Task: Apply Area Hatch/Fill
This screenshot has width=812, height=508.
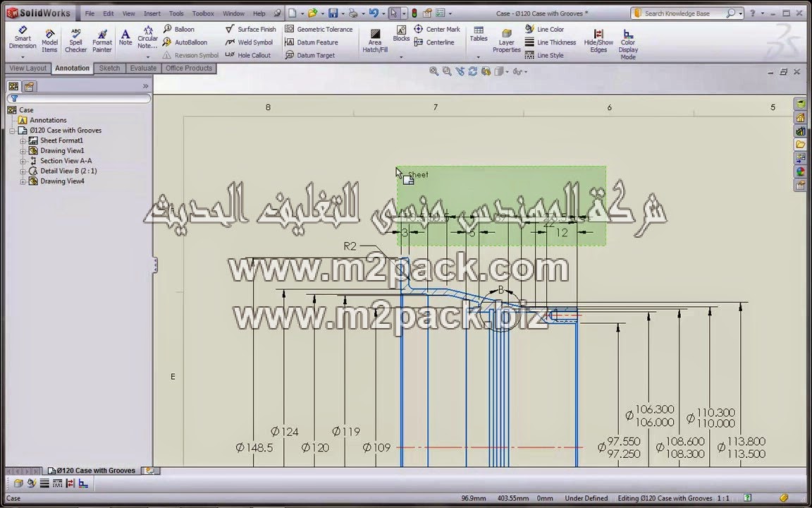Action: (x=375, y=40)
